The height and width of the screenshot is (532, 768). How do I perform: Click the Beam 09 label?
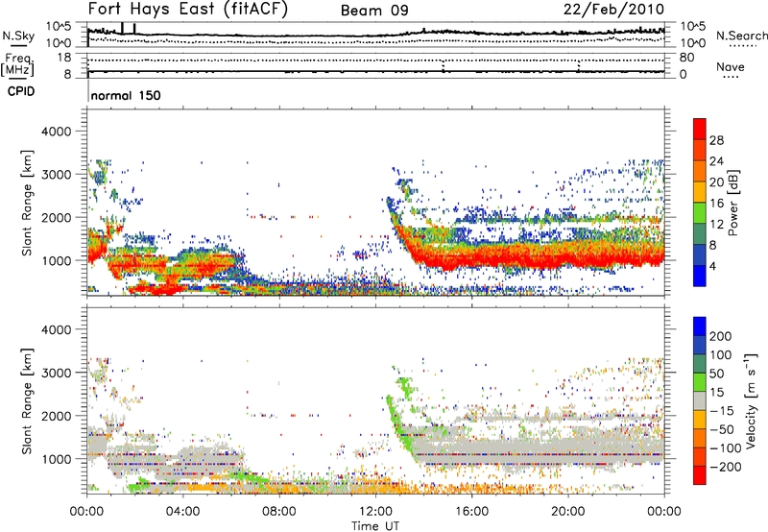coord(374,11)
